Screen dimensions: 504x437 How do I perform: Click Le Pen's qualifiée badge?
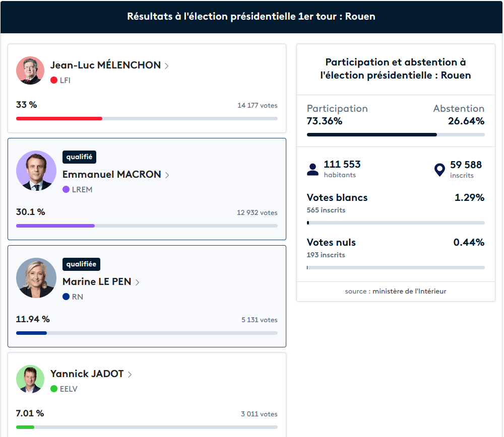81,264
